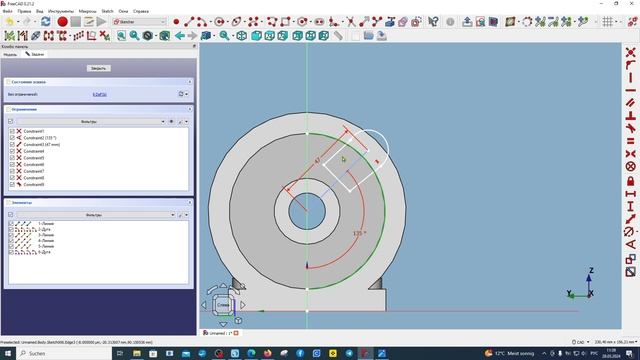Toggle the elements filter master checkbox
The width and height of the screenshot is (640, 360).
[11, 214]
